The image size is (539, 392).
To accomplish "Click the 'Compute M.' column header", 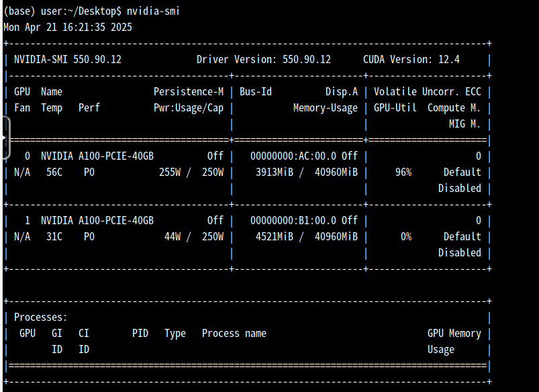I will (x=454, y=108).
